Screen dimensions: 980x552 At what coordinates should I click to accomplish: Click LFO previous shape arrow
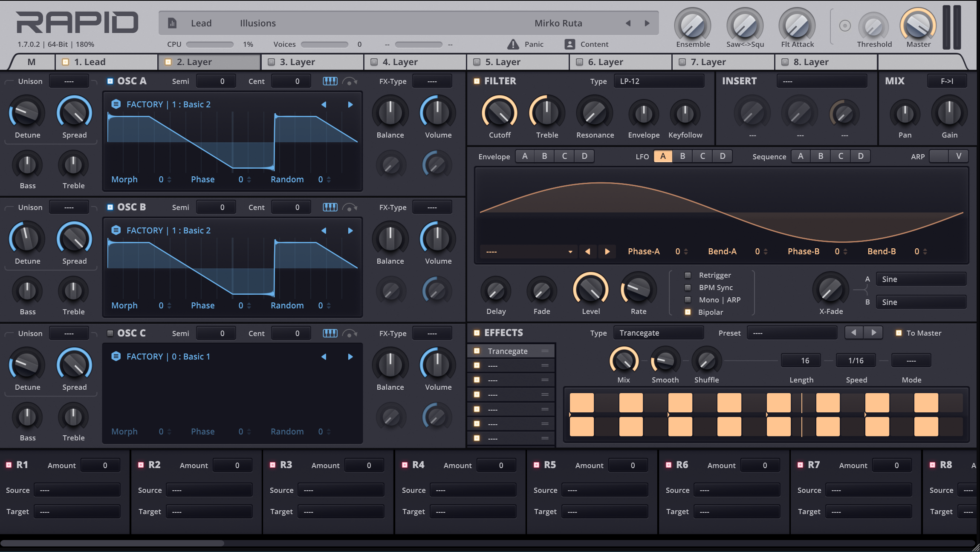(588, 251)
